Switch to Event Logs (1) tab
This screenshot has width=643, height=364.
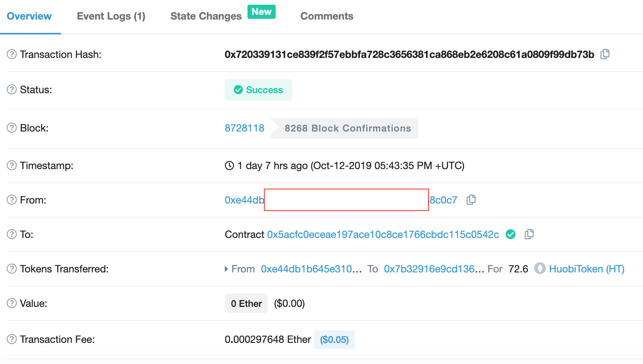(x=111, y=16)
